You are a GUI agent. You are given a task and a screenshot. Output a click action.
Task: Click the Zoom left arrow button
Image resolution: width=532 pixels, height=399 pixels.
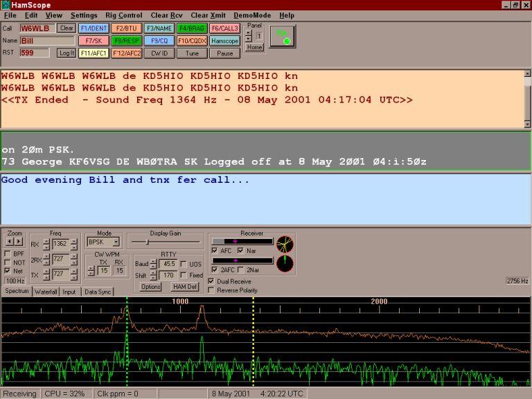(x=10, y=242)
